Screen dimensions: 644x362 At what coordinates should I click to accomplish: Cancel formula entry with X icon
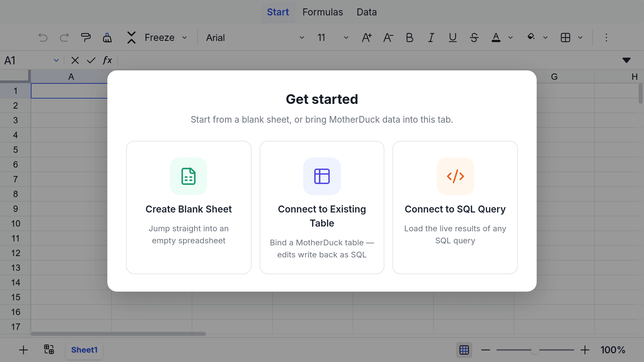click(75, 60)
